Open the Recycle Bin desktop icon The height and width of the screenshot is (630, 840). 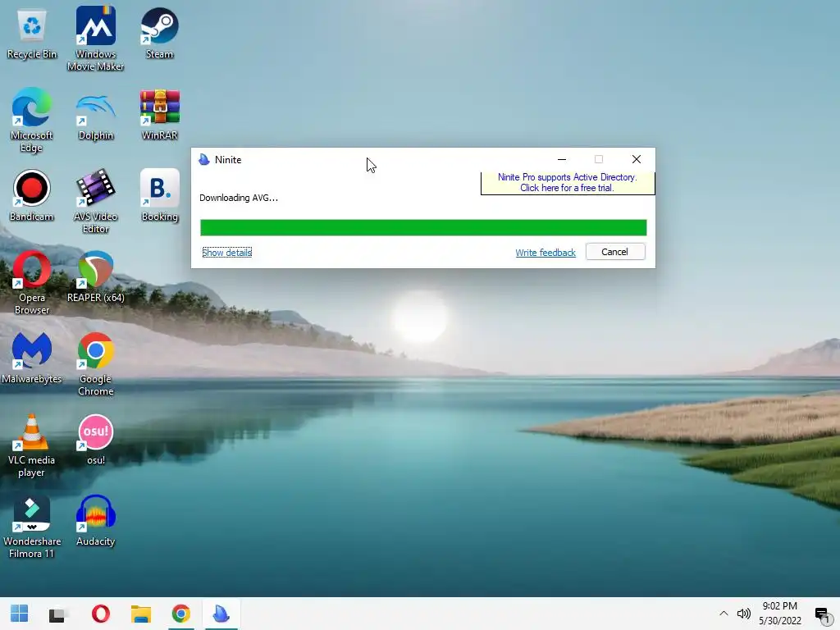(32, 34)
